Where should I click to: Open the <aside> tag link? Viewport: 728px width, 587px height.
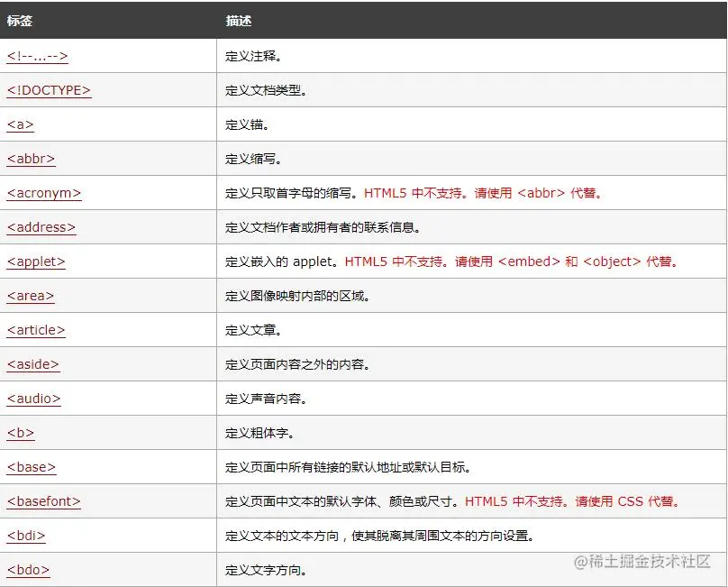32,364
